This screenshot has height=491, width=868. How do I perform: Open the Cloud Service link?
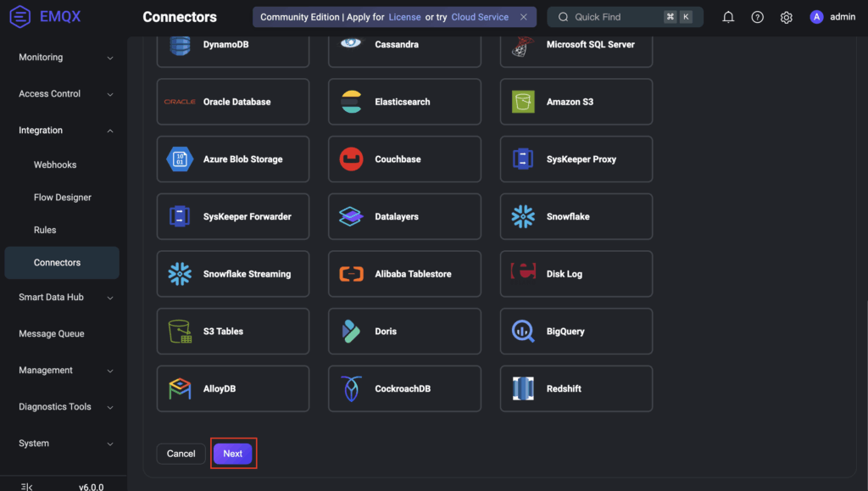[x=480, y=17]
